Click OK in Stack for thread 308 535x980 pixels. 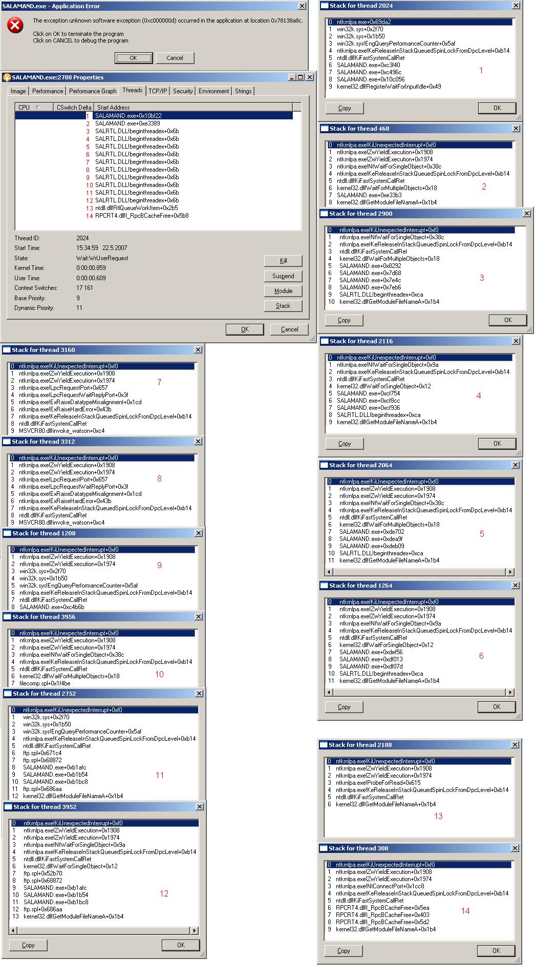pyautogui.click(x=496, y=951)
